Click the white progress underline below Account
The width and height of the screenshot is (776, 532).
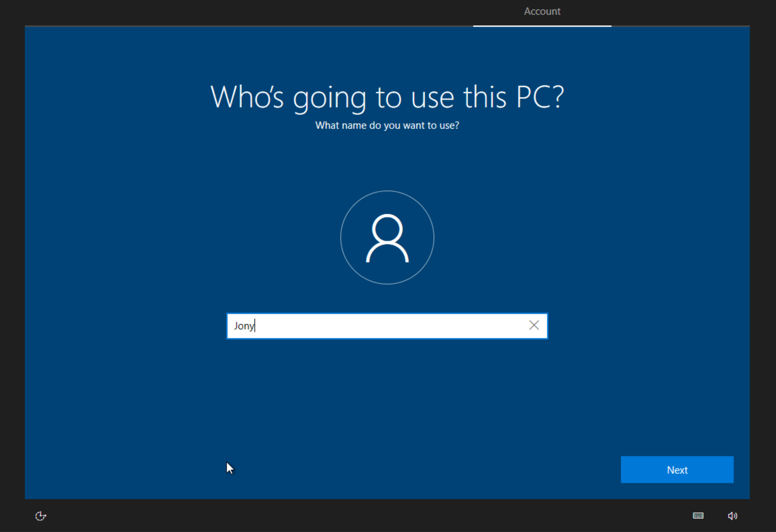(x=542, y=26)
